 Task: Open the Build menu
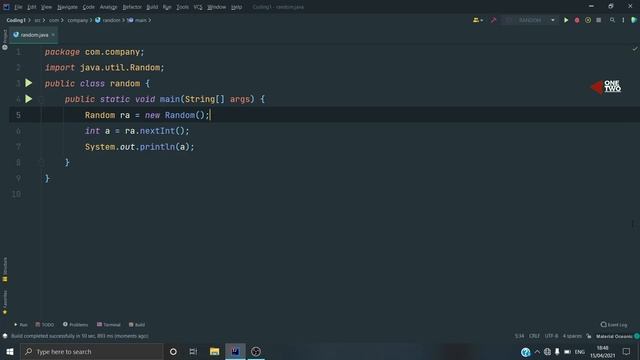click(x=152, y=7)
